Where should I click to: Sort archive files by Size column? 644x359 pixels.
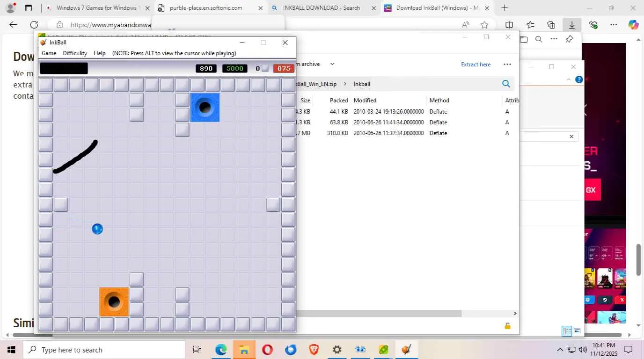coord(305,101)
